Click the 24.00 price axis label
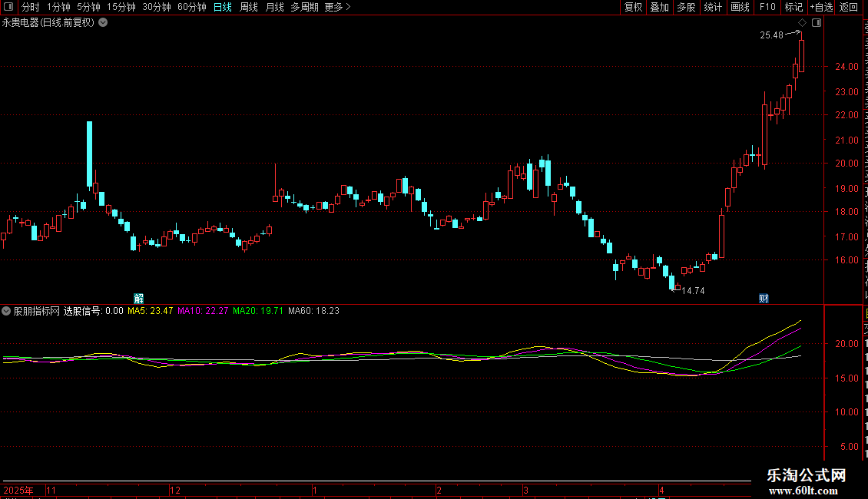 [847, 67]
